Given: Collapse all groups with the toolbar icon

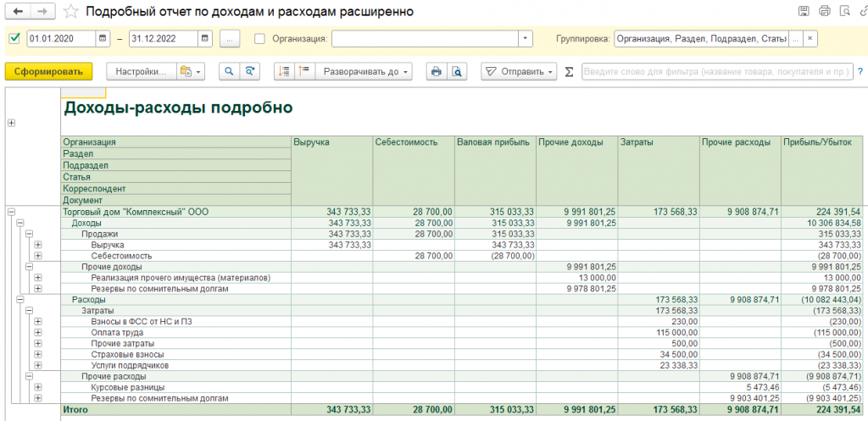Looking at the screenshot, I should (x=285, y=71).
